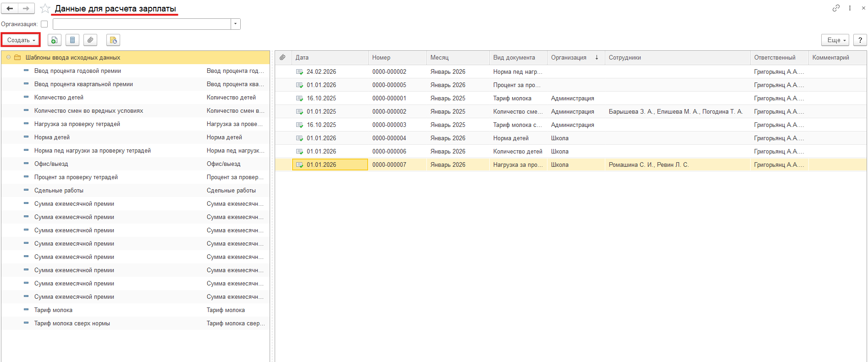Click the blue stacked-list toolbar icon
Image resolution: width=868 pixels, height=362 pixels.
(x=72, y=40)
